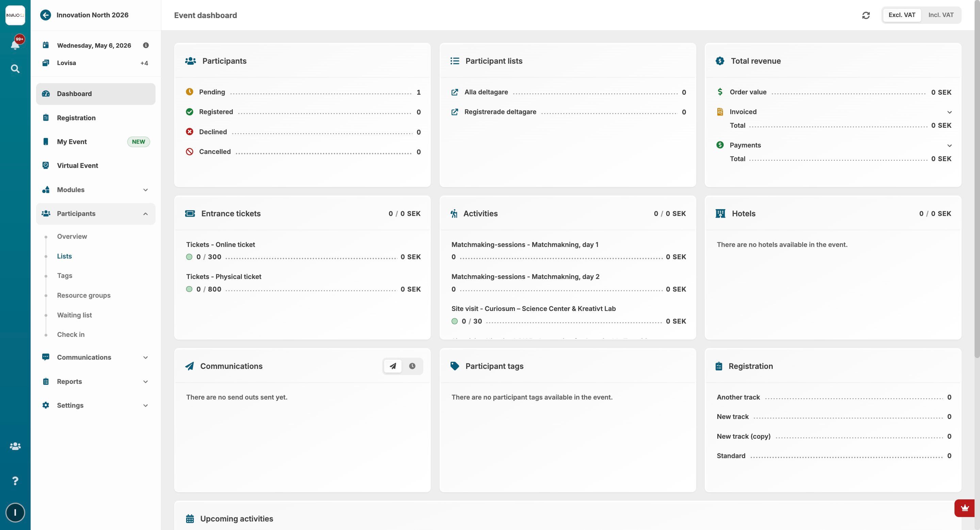980x530 pixels.
Task: Go to Participants Lists submenu
Action: click(64, 256)
